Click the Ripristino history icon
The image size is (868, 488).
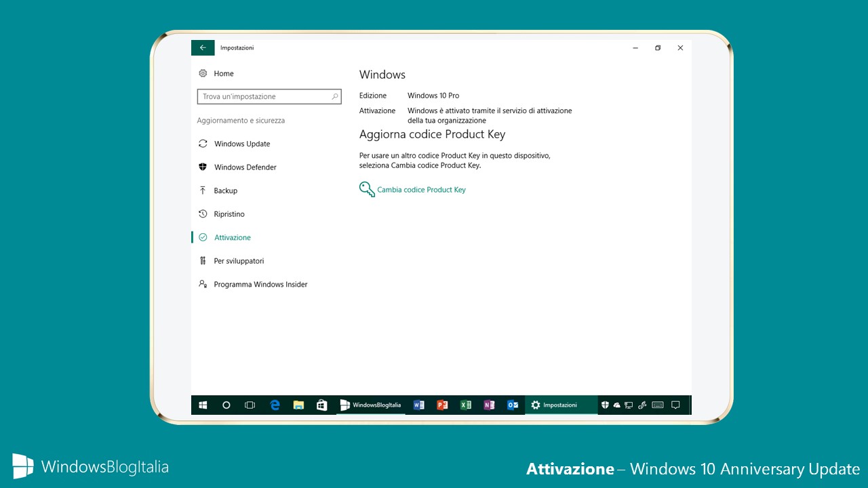click(x=203, y=213)
